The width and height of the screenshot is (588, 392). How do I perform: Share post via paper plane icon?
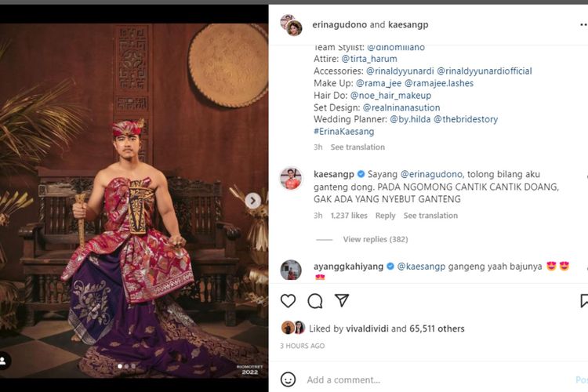[342, 301]
